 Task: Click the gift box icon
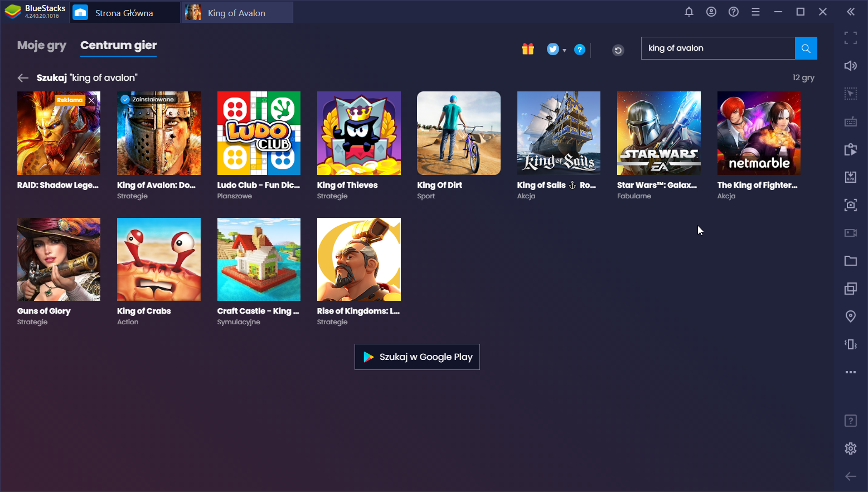(x=528, y=49)
